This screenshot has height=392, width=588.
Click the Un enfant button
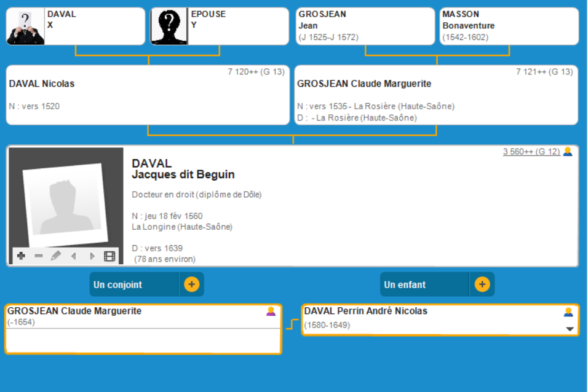point(424,284)
